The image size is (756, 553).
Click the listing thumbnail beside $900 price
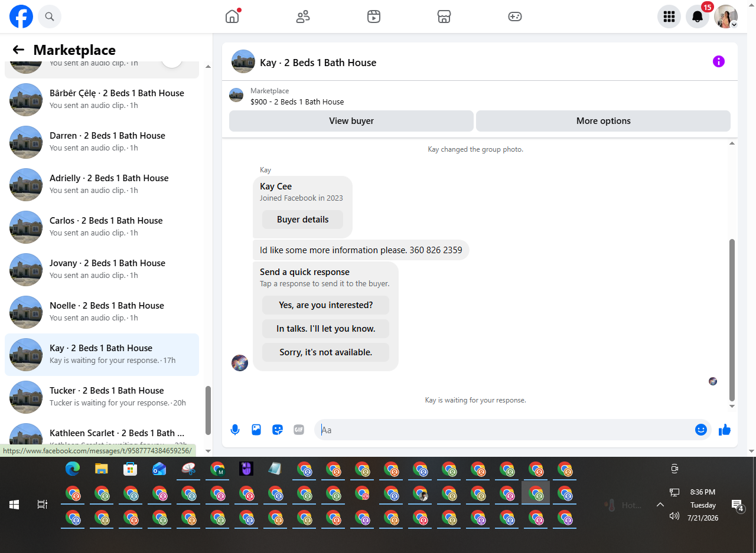pos(236,95)
